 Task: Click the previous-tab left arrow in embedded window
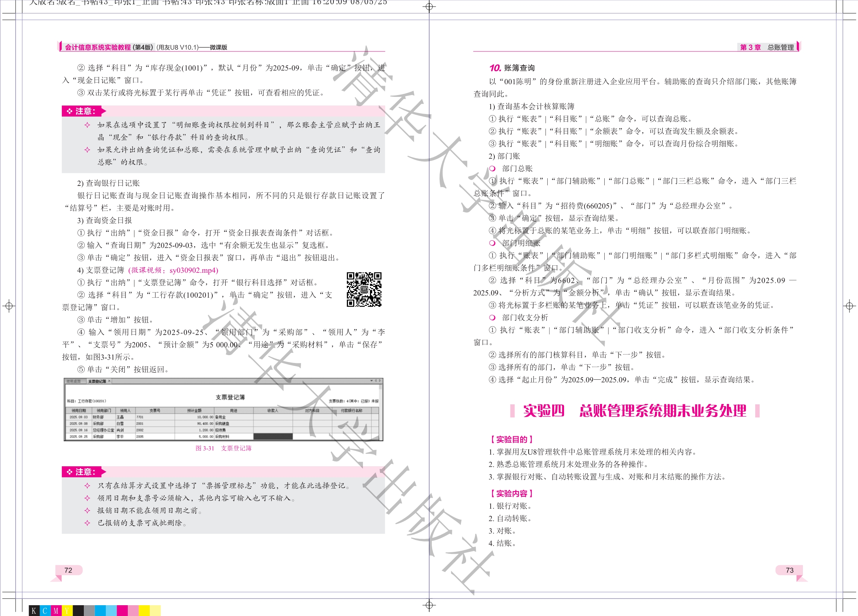pyautogui.click(x=376, y=380)
